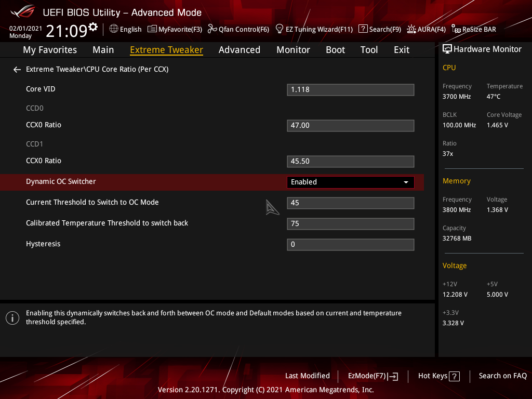532x399 pixels.
Task: Click Memory Voltage value 1.368 V
Action: point(497,210)
